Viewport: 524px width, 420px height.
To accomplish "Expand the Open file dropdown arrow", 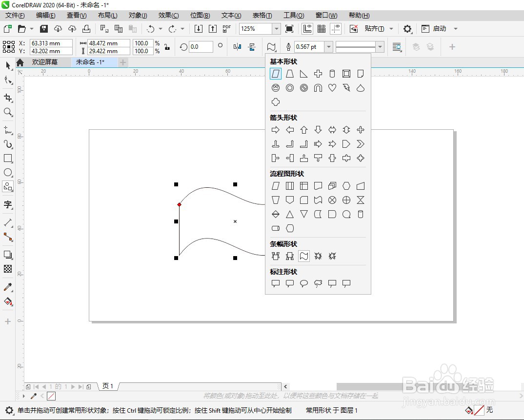I will click(32, 29).
